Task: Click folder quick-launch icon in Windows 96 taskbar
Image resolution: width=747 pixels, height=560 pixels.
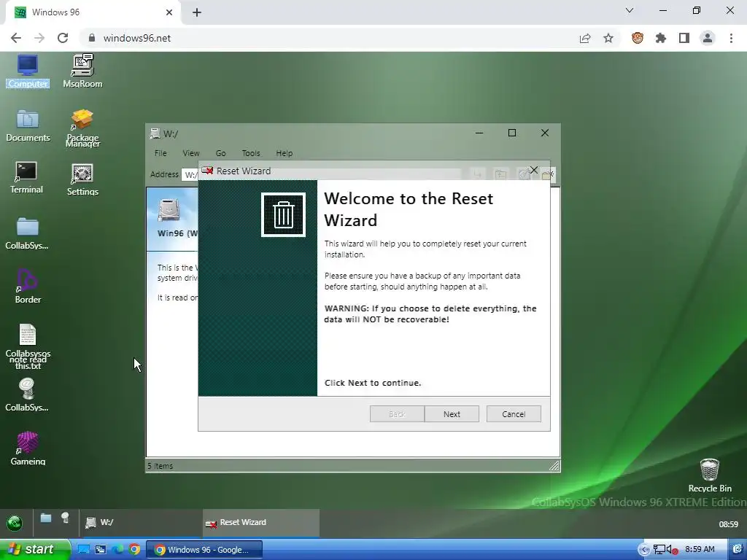Action: pos(46,518)
